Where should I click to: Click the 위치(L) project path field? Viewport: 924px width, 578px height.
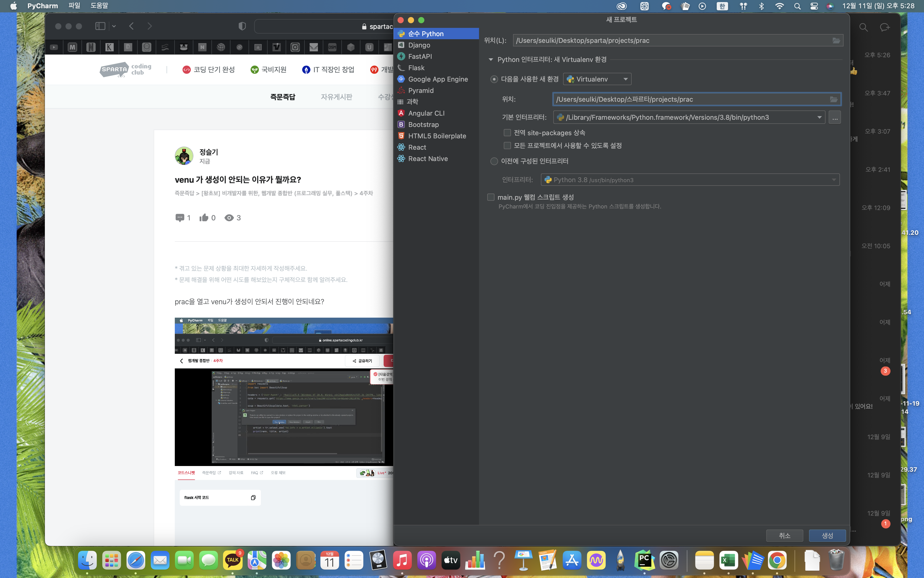pyautogui.click(x=678, y=41)
